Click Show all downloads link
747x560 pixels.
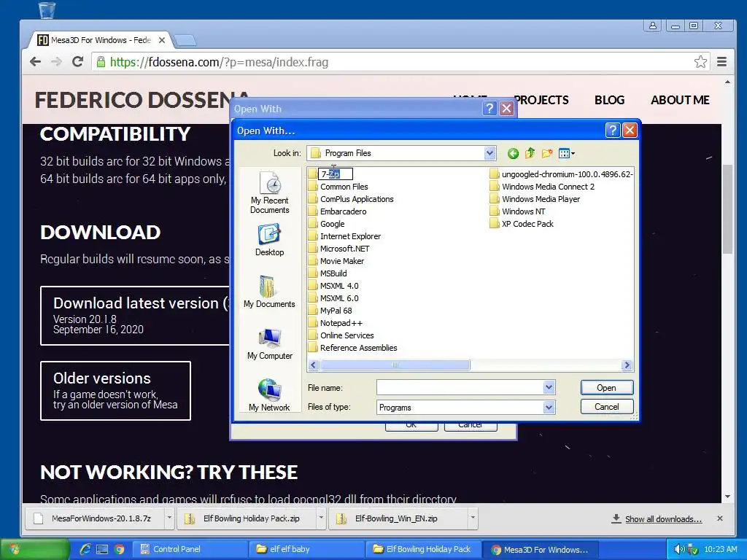pyautogui.click(x=663, y=519)
